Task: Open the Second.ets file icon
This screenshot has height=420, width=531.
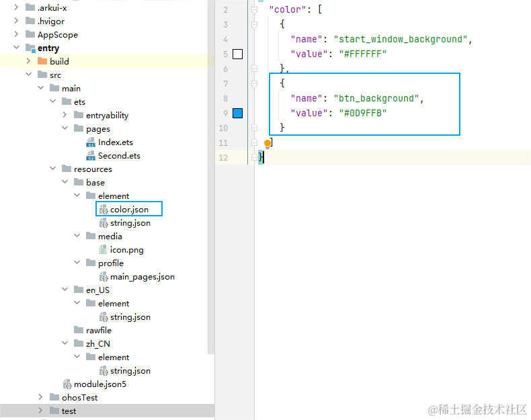Action: [x=91, y=156]
